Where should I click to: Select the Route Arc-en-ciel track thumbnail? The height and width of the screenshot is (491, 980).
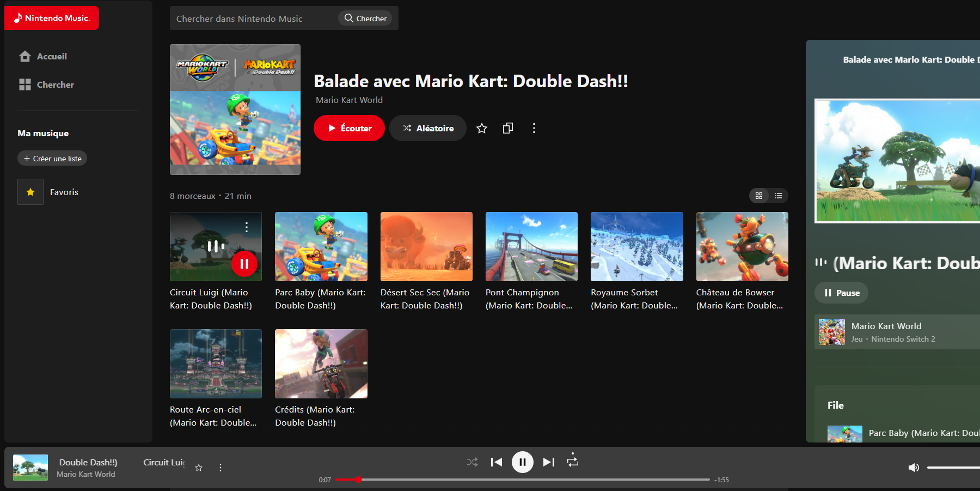[x=216, y=363]
